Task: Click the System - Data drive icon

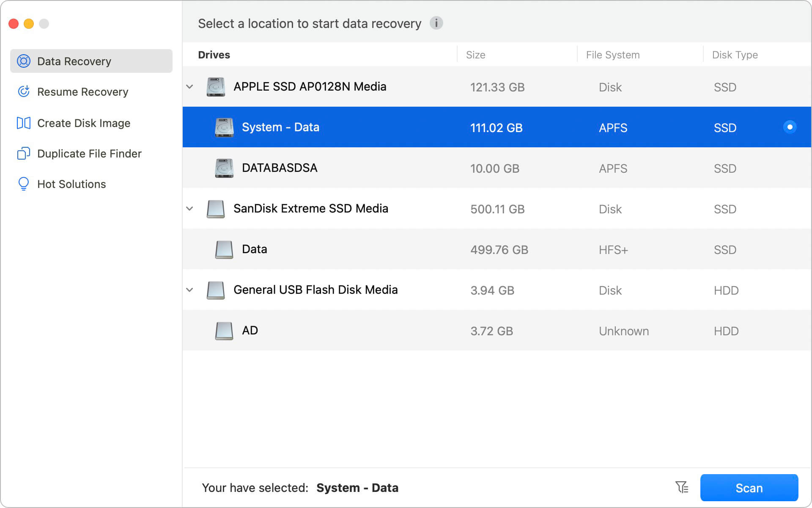Action: pyautogui.click(x=225, y=127)
